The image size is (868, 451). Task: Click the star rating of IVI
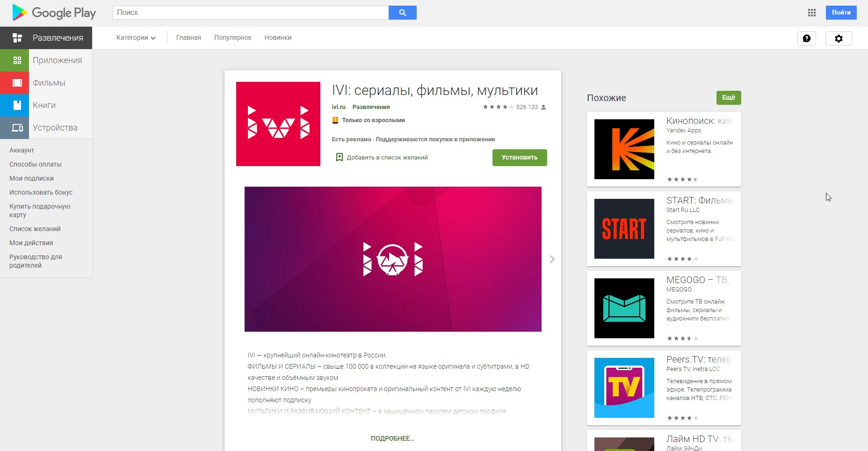(498, 107)
